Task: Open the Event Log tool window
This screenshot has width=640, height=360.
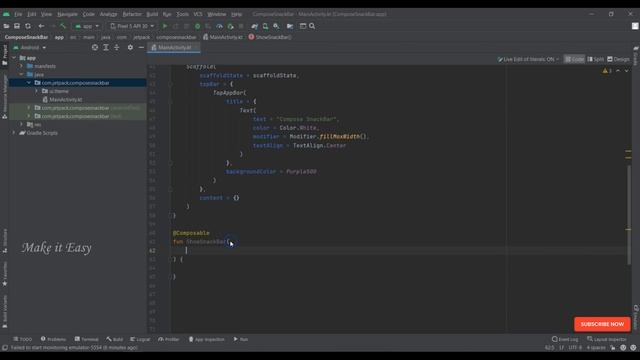Action: click(565, 339)
